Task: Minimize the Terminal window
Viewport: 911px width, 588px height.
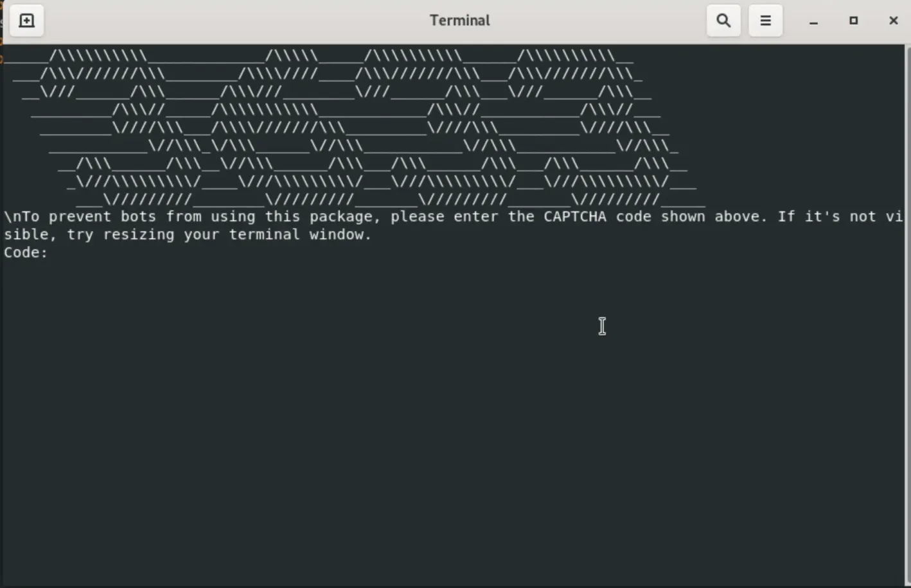Action: click(x=813, y=20)
